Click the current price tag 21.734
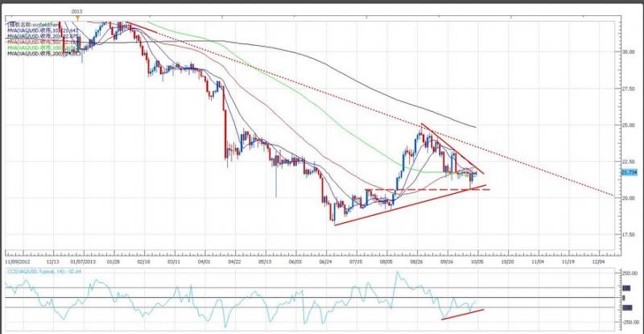The width and height of the screenshot is (644, 334). 630,172
